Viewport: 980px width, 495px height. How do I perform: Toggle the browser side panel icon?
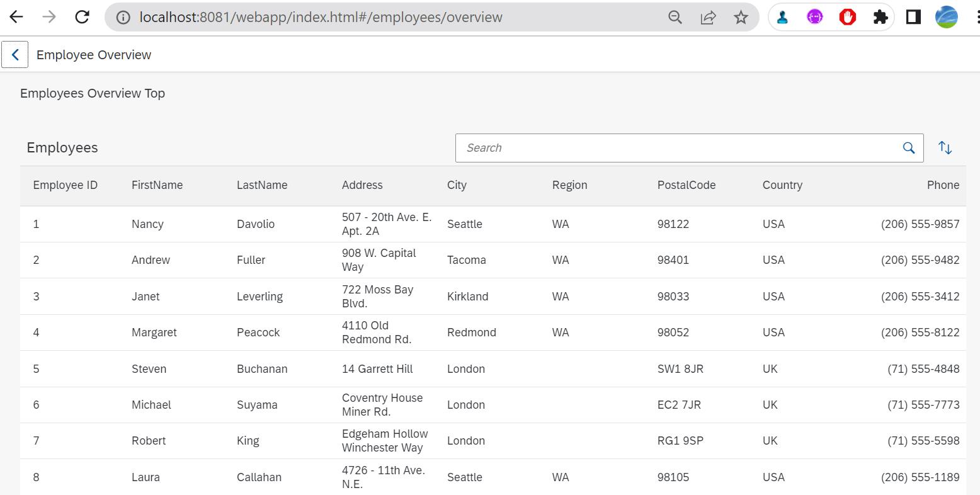[913, 17]
